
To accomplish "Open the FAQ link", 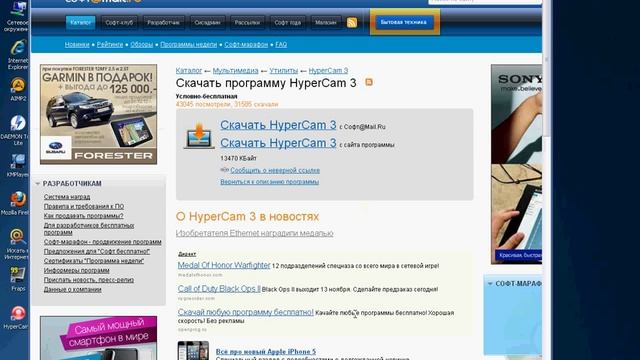I will pos(281,44).
